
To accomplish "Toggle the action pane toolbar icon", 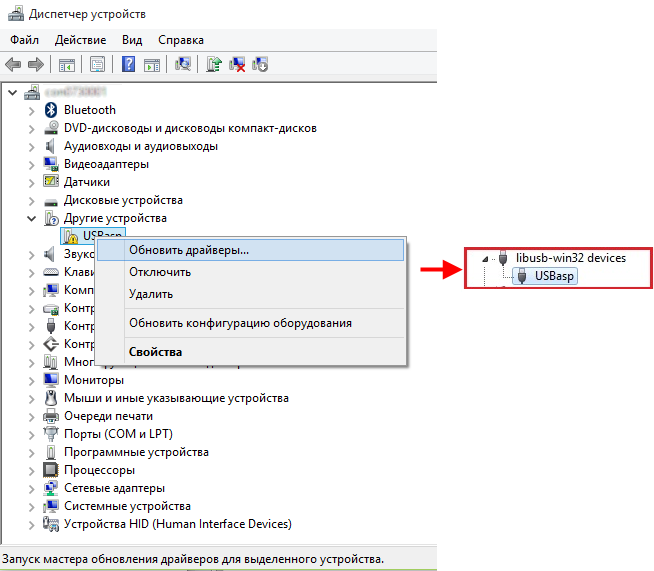I will point(152,65).
